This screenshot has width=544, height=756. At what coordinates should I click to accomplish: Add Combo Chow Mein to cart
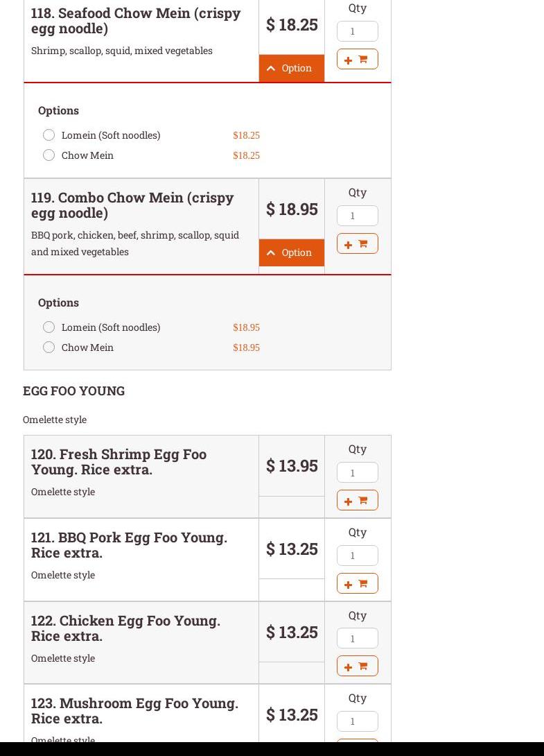coord(357,244)
